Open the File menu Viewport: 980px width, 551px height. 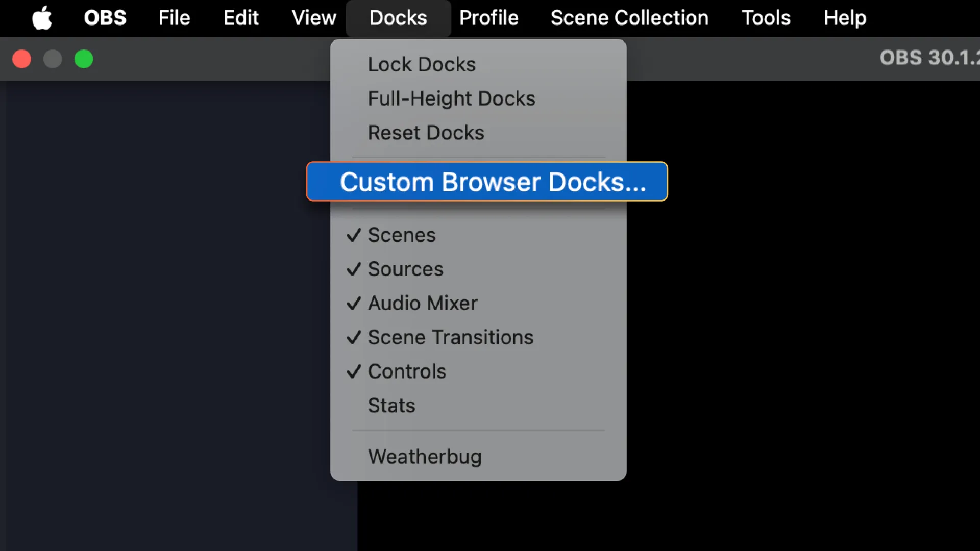pos(174,18)
